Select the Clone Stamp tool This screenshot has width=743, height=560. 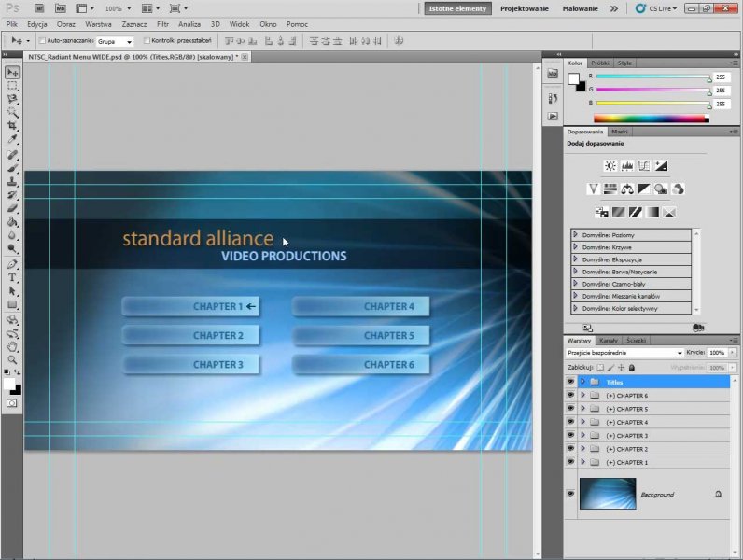tap(12, 182)
